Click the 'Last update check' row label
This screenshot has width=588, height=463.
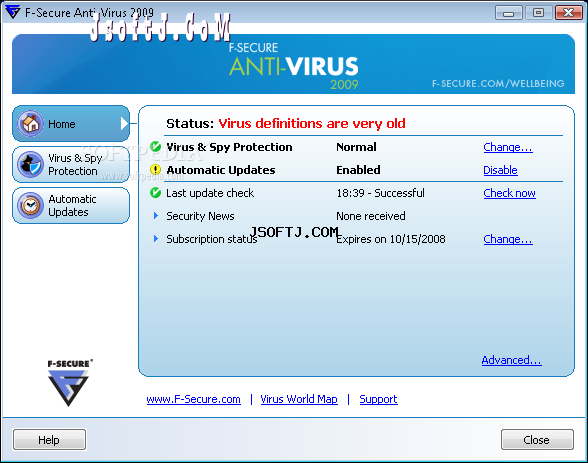[210, 193]
